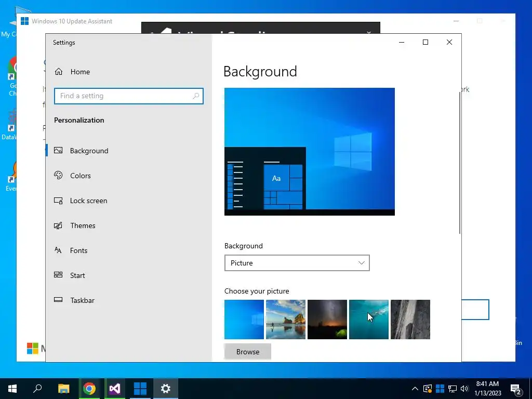Screen dimensions: 532x399
Task: Click the Fonts AA icon
Action: pos(58,250)
